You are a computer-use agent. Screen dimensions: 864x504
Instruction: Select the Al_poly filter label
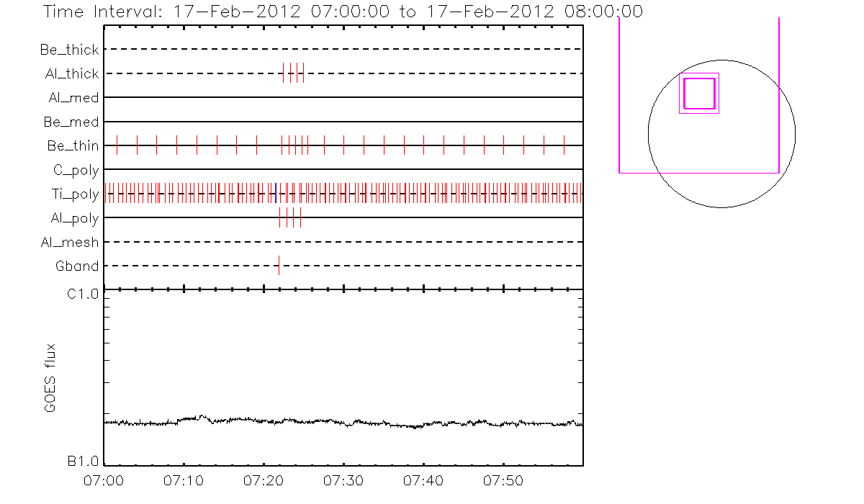pos(75,218)
